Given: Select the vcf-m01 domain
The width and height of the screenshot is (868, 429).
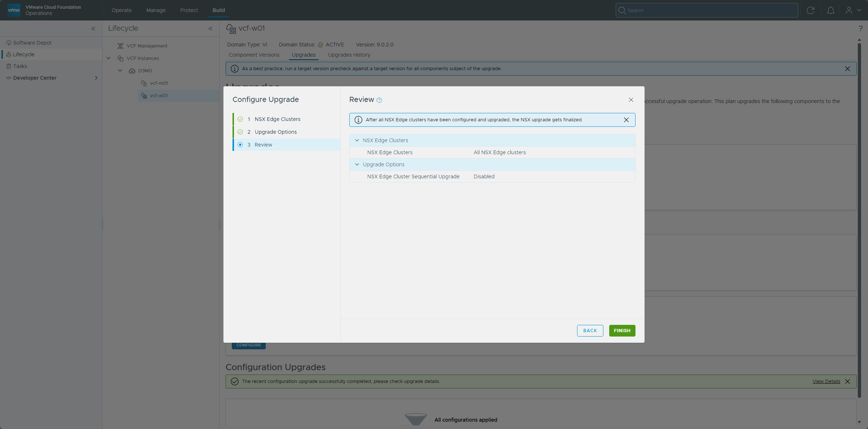Looking at the screenshot, I should coord(159,83).
